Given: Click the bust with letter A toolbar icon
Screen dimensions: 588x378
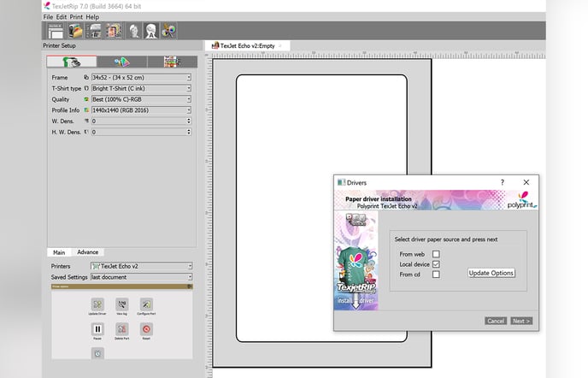Looking at the screenshot, I should click(x=151, y=31).
